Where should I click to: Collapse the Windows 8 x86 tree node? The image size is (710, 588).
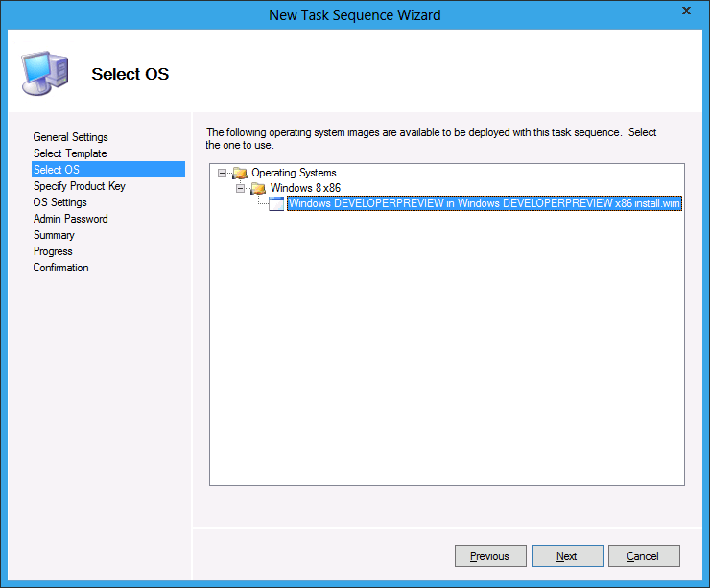click(241, 188)
